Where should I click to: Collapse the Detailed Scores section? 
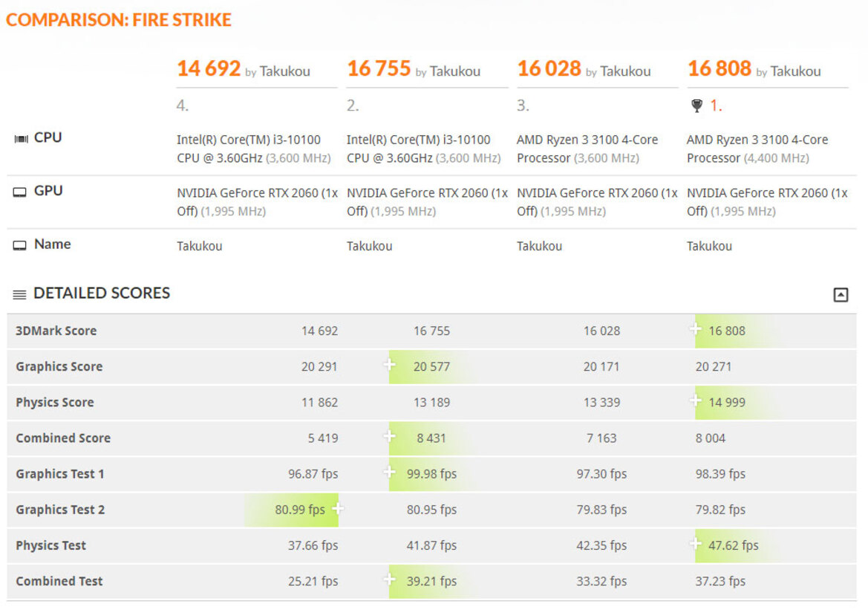841,295
